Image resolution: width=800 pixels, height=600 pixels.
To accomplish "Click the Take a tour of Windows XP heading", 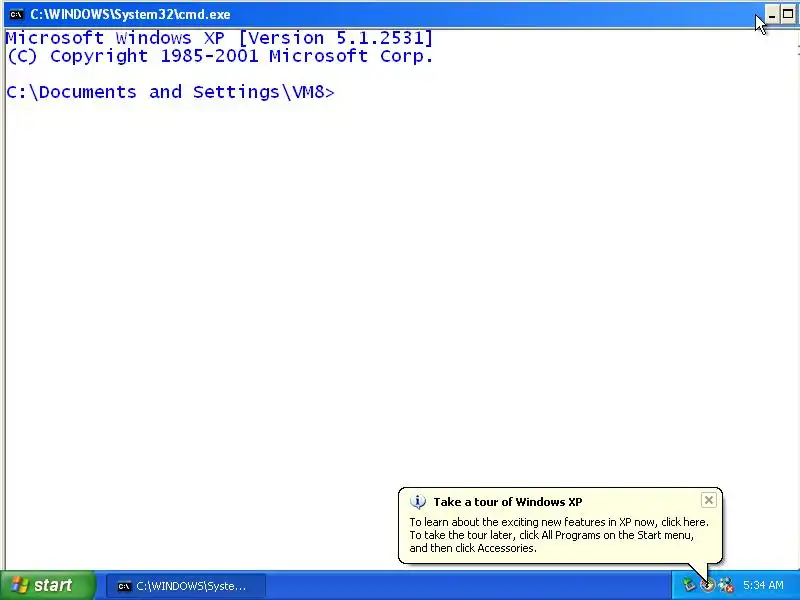I will point(508,502).
